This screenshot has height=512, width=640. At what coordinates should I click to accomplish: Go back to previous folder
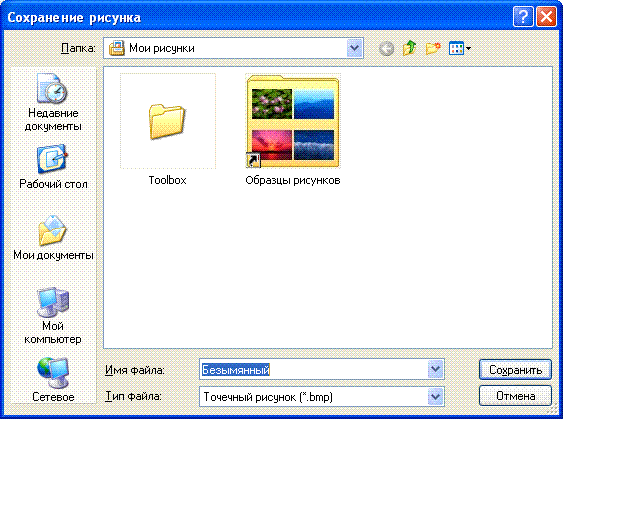(x=386, y=49)
